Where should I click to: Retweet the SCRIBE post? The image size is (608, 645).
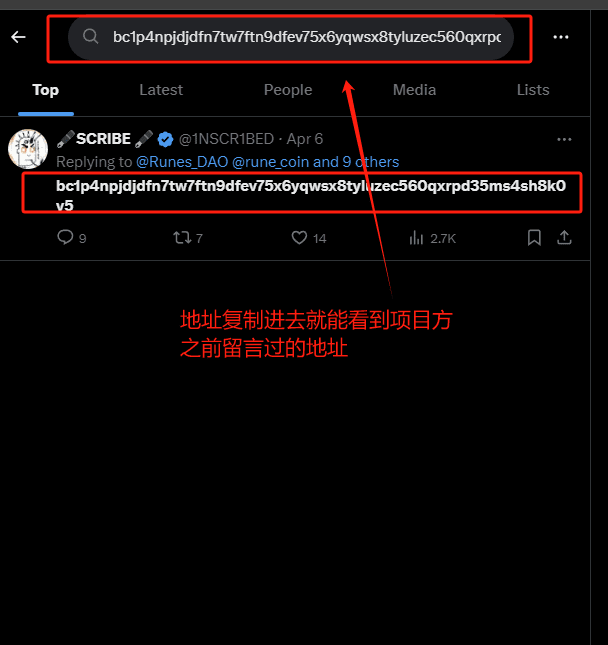182,237
